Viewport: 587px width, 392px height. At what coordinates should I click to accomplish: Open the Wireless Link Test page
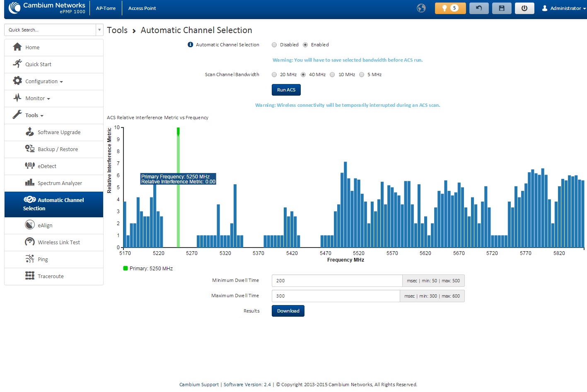point(58,242)
